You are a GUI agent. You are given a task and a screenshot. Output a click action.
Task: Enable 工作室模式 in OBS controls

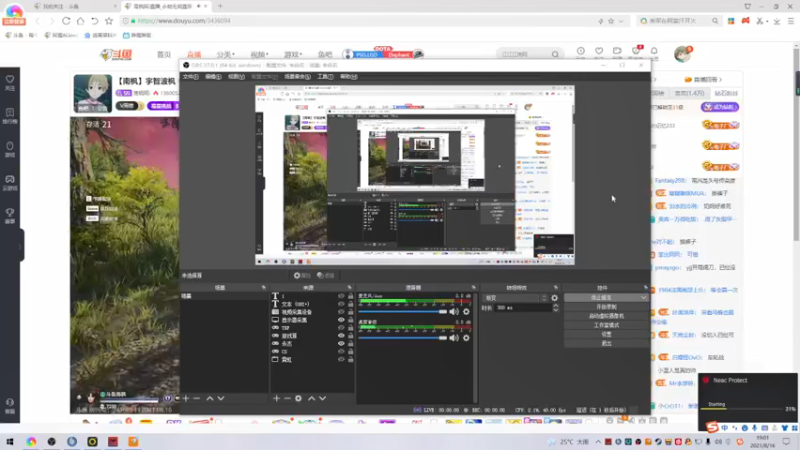pos(606,325)
